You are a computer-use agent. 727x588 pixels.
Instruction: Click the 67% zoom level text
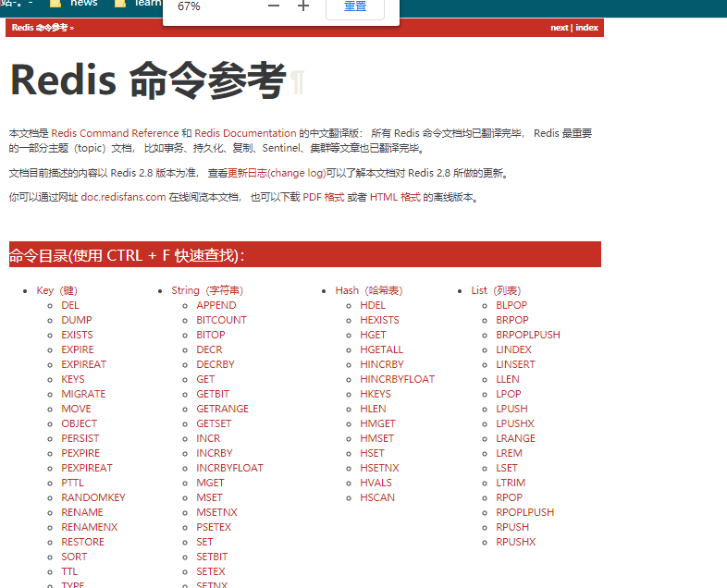189,6
